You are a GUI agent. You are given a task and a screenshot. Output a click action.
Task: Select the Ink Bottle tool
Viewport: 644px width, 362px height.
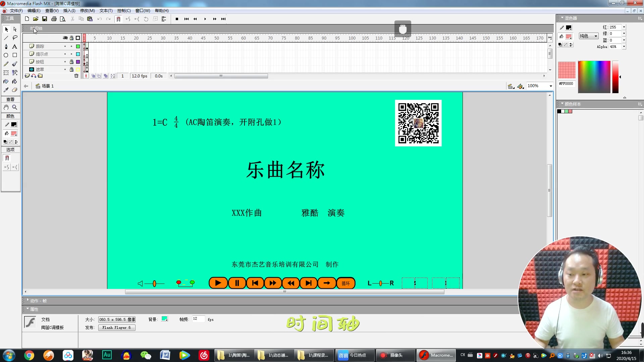click(x=6, y=81)
